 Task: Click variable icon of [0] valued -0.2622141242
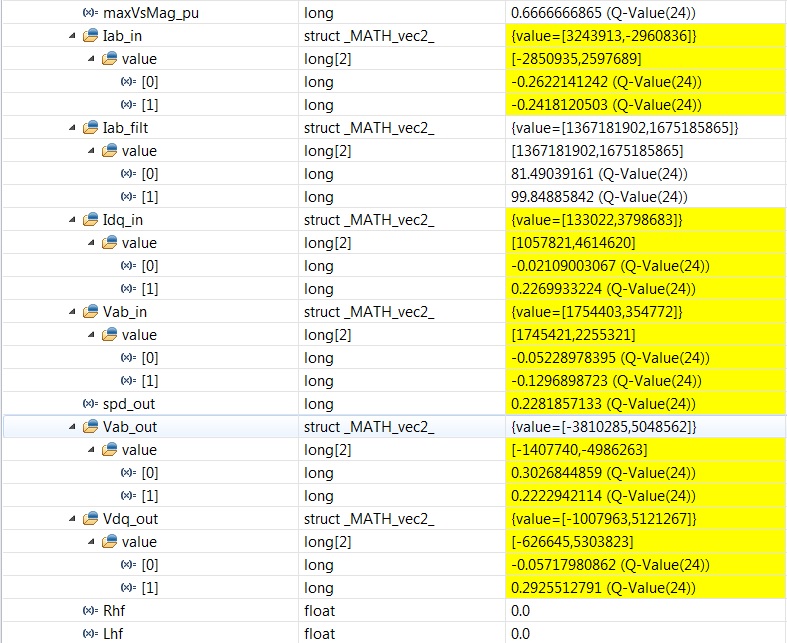click(128, 82)
